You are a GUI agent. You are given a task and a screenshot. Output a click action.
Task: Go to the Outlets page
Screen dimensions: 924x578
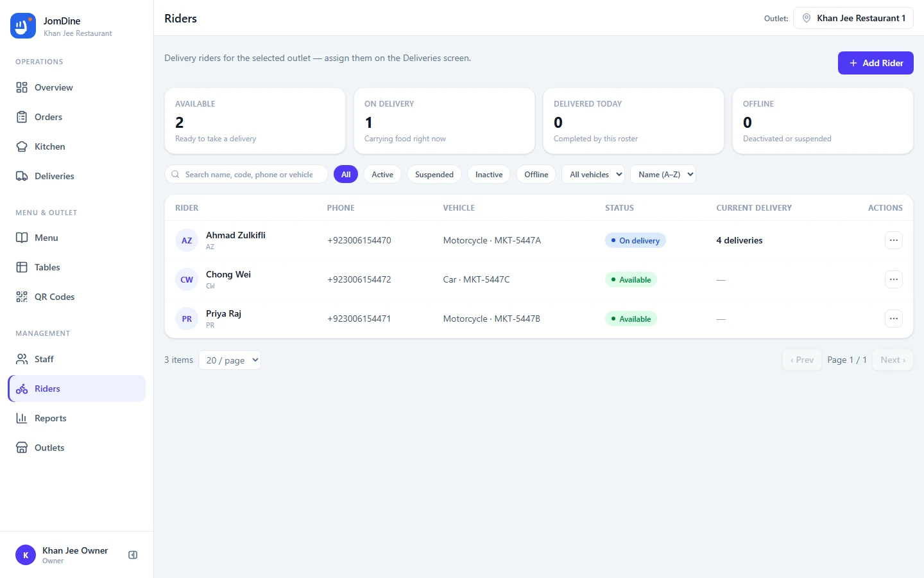77,448
